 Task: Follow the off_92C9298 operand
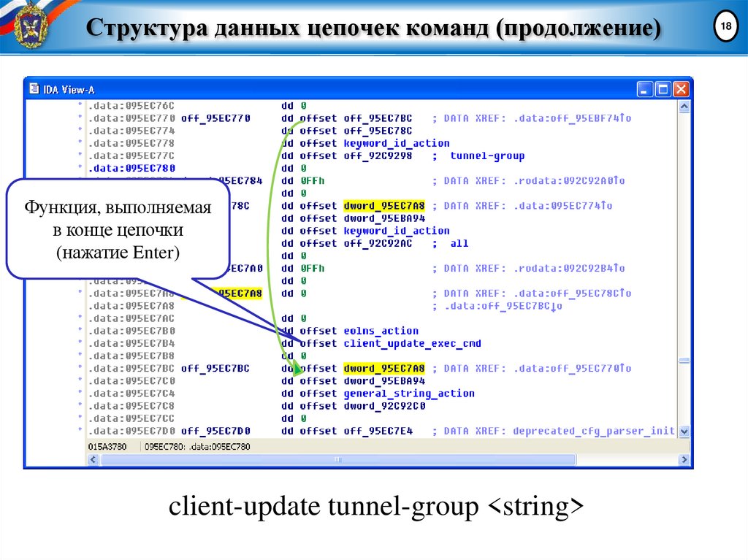coord(378,156)
